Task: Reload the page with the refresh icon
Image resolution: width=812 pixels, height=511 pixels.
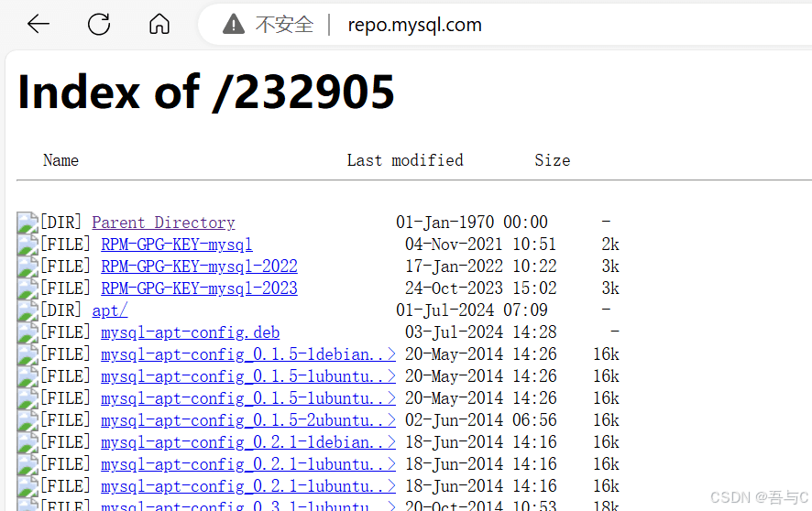Action: tap(98, 24)
